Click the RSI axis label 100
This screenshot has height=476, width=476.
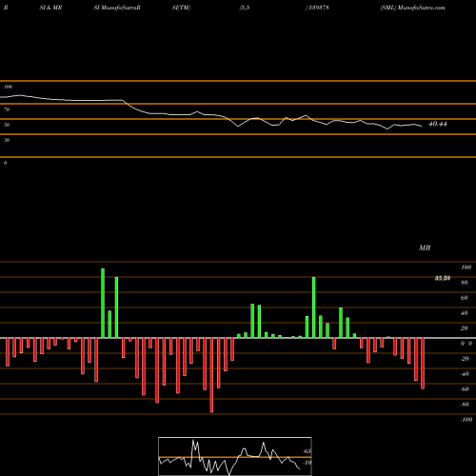point(8,87)
